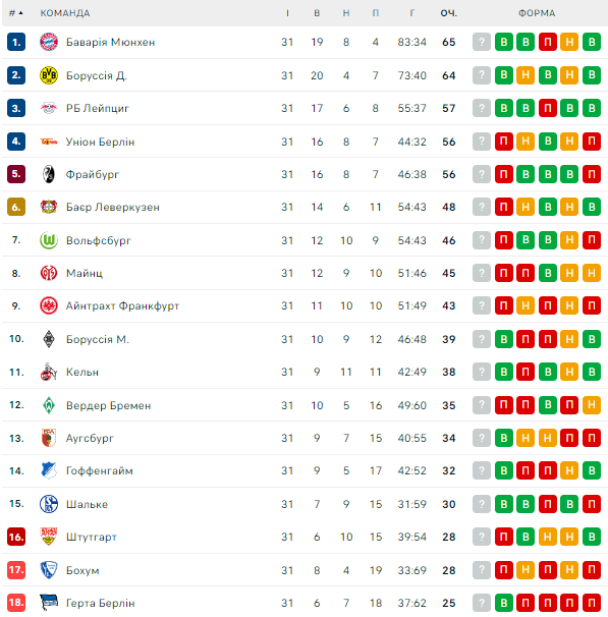Click the Bayern Munich club logo
Screen dimensions: 608x617
(48, 42)
